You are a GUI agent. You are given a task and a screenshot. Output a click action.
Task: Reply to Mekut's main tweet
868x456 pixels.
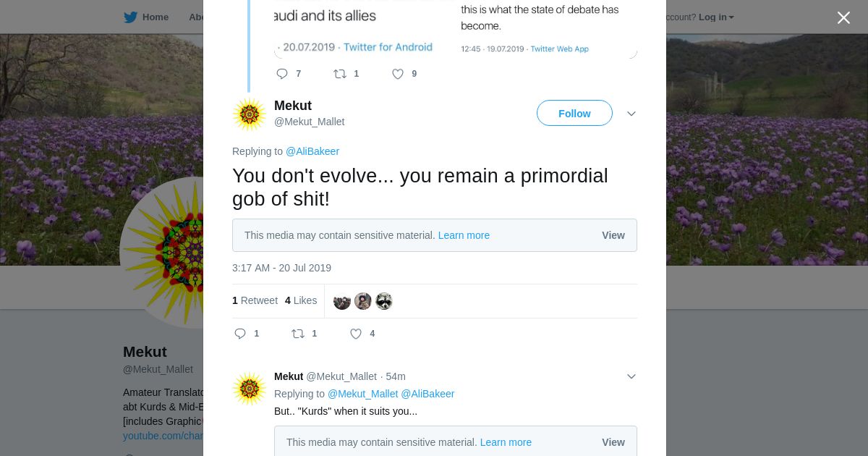241,334
